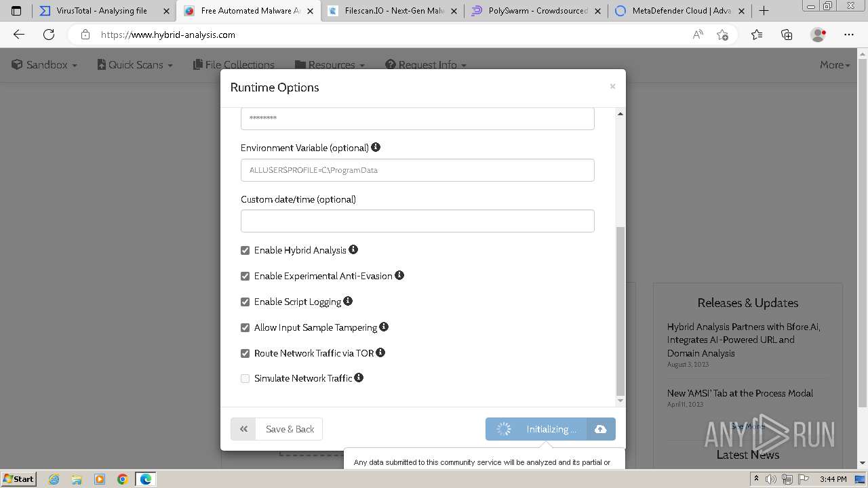The image size is (868, 488).
Task: Uncheck Enable Experimental Anti-Evasion
Action: [245, 276]
